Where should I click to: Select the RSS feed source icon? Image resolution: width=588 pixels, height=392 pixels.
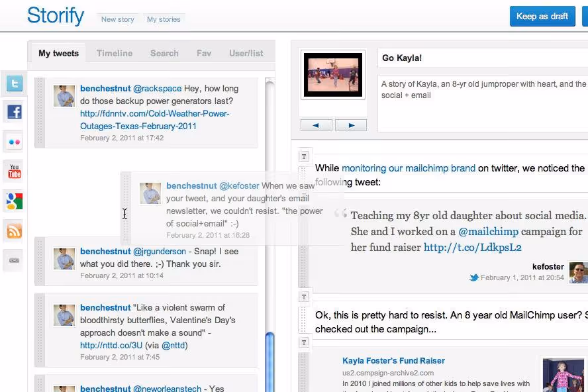point(15,230)
